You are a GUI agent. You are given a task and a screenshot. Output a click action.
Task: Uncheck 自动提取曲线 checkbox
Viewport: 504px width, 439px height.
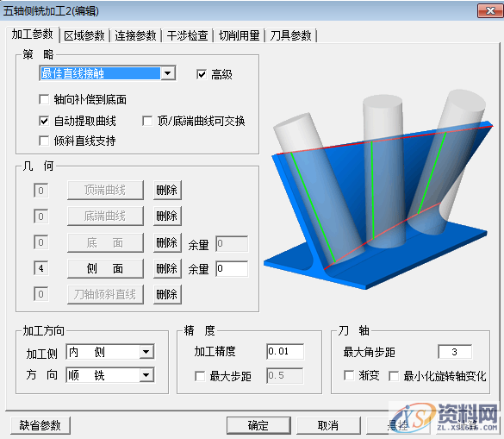pyautogui.click(x=44, y=121)
